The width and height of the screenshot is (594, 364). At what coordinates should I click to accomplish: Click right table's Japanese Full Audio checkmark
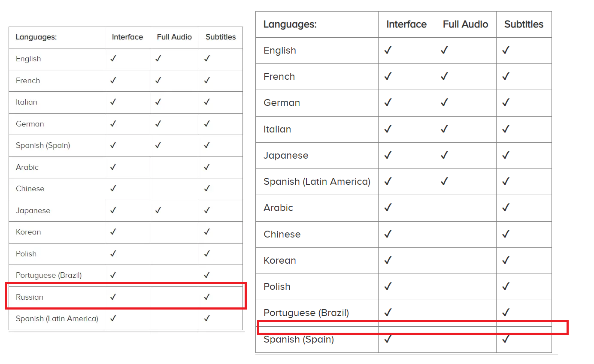click(444, 155)
